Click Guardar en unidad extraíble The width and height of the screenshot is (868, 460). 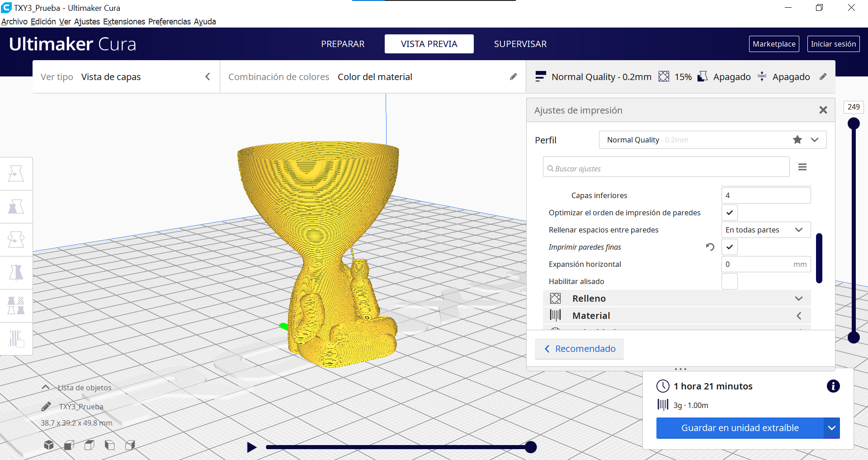tap(740, 428)
